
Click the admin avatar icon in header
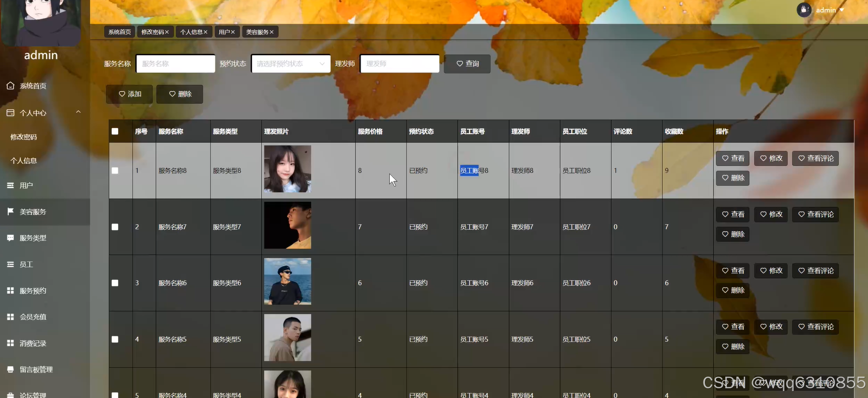804,10
